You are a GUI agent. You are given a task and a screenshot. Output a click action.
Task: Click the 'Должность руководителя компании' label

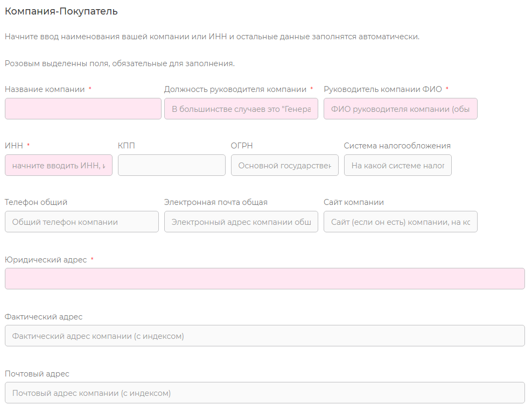(235, 89)
